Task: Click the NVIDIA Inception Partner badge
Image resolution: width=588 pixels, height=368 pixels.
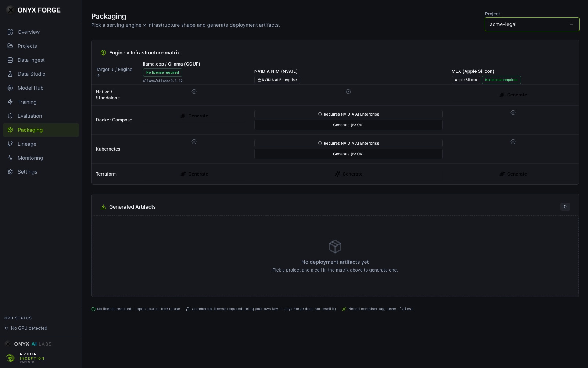Action: 25,358
